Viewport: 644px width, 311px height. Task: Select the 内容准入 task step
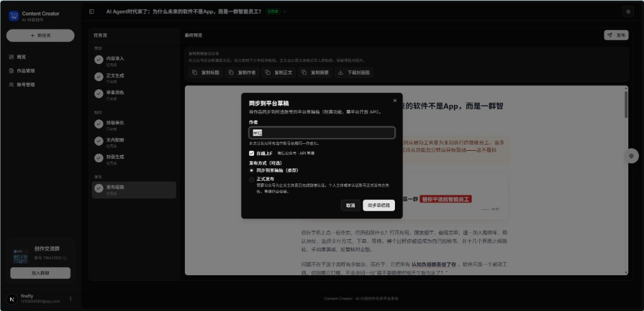tap(134, 61)
